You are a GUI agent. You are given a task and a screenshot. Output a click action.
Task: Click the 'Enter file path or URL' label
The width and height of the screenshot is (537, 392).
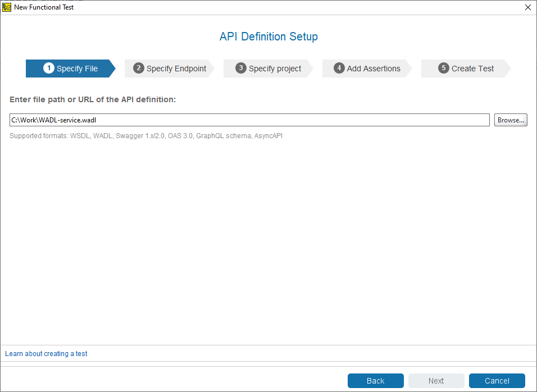(x=93, y=99)
